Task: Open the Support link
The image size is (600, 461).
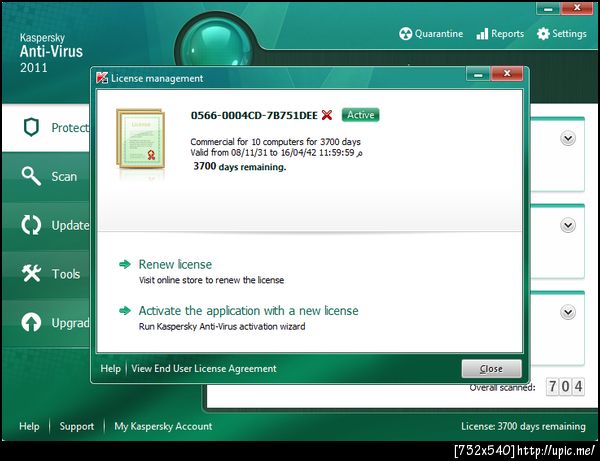Action: 77,426
